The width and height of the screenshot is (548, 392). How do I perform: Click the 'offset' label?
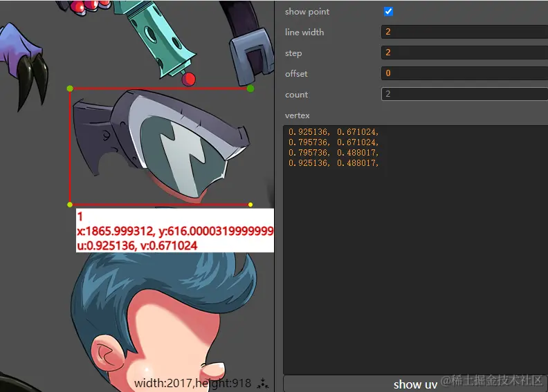pyautogui.click(x=296, y=74)
